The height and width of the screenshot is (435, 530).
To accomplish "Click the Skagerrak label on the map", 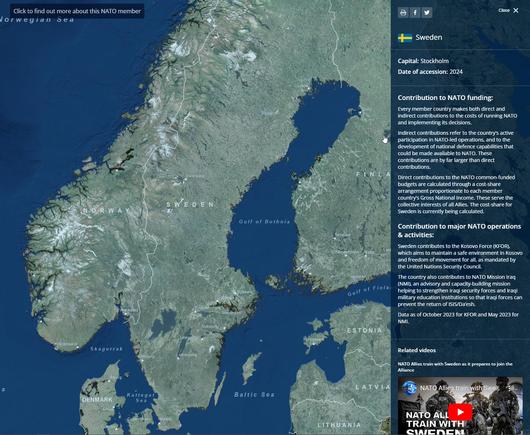I will tap(106, 349).
